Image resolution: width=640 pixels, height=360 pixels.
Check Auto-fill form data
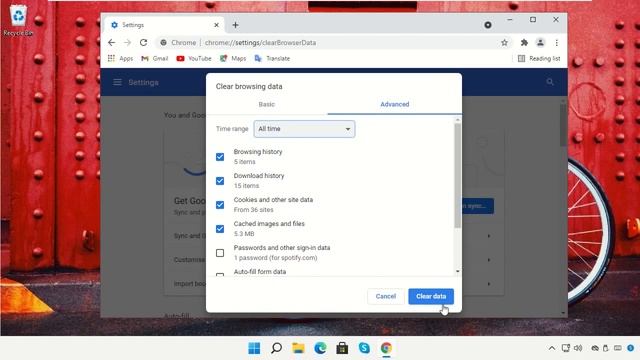220,275
